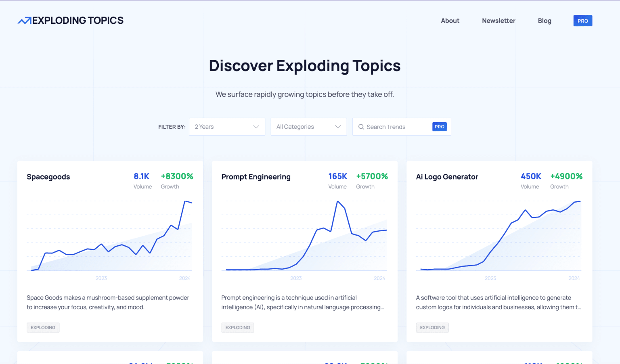Click the 450K volume stat on Ai Logo Generator
Image resolution: width=620 pixels, height=364 pixels.
[x=530, y=176]
